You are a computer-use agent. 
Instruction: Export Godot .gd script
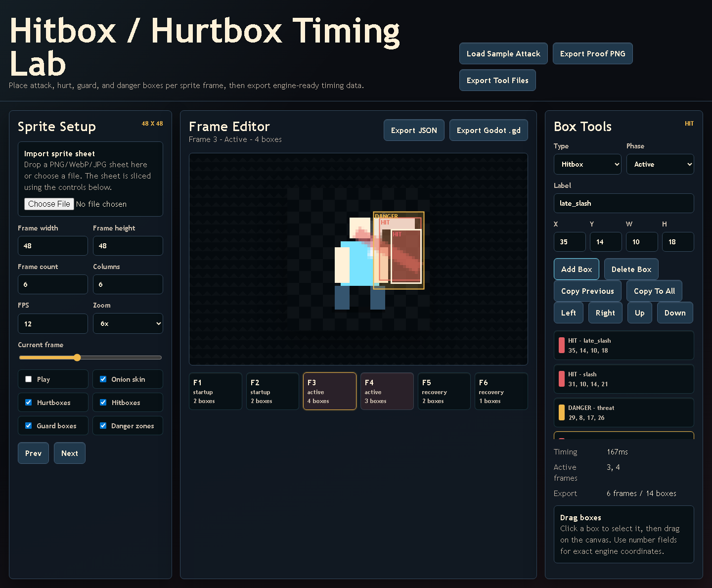(489, 130)
